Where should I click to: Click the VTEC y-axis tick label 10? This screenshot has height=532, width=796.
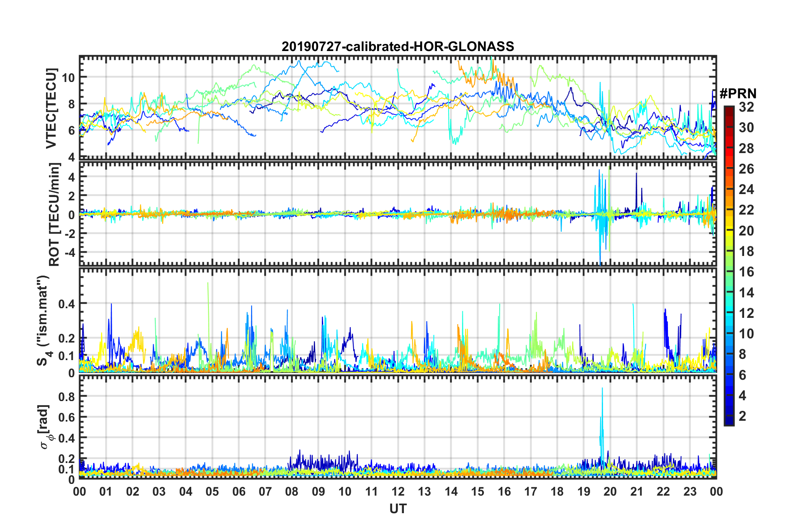(68, 77)
